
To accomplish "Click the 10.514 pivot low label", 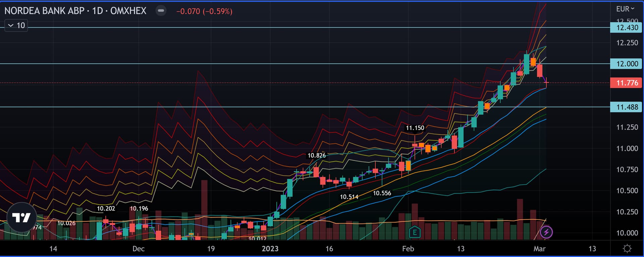I will tap(349, 197).
